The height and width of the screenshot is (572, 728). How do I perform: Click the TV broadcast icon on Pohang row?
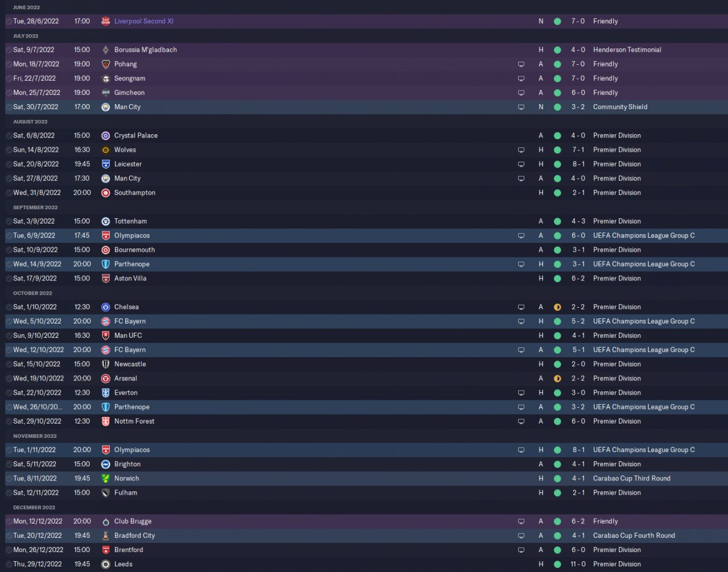click(x=521, y=64)
